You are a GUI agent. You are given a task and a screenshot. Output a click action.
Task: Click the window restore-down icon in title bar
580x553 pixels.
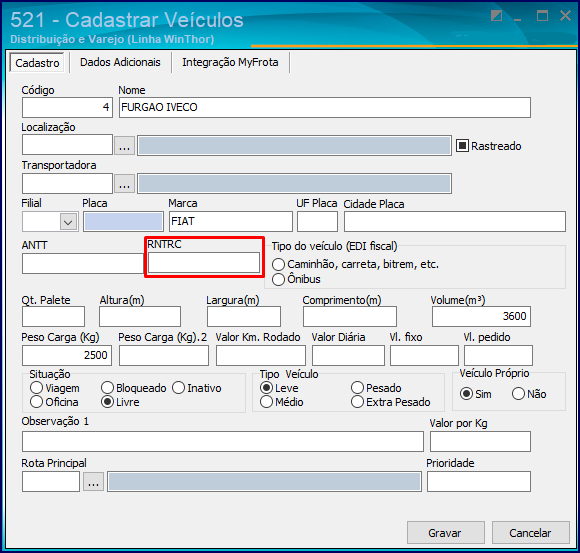(x=496, y=16)
